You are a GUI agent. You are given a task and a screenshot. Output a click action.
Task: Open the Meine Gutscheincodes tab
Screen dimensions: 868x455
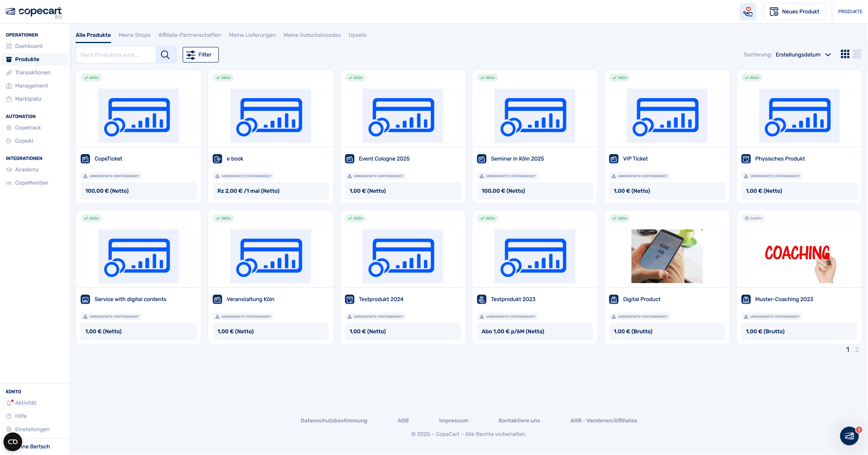tap(312, 35)
